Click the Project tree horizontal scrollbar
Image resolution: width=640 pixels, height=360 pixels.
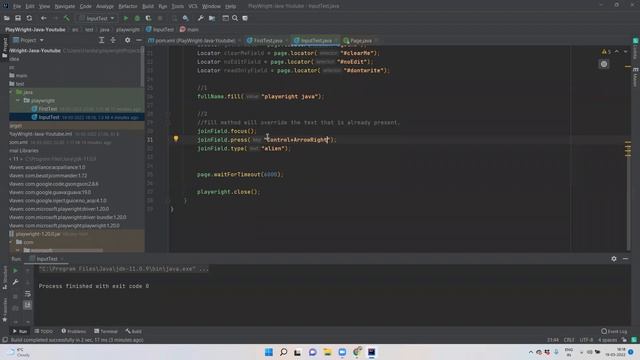pyautogui.click(x=66, y=251)
